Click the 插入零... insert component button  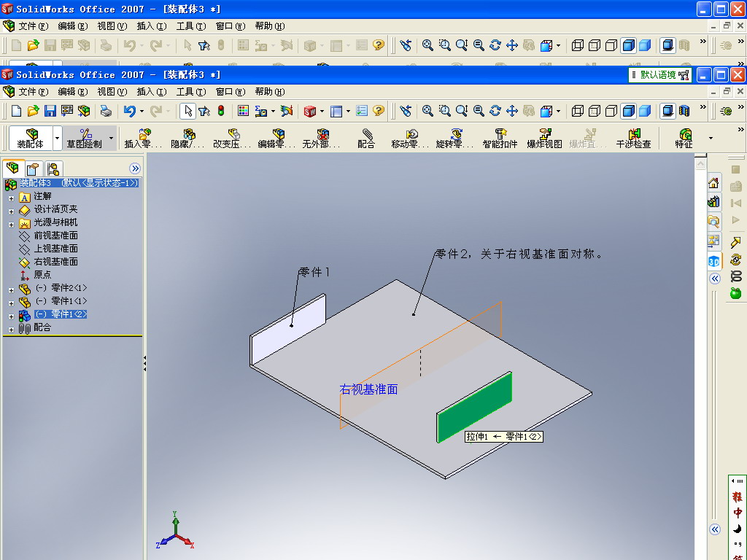click(143, 138)
